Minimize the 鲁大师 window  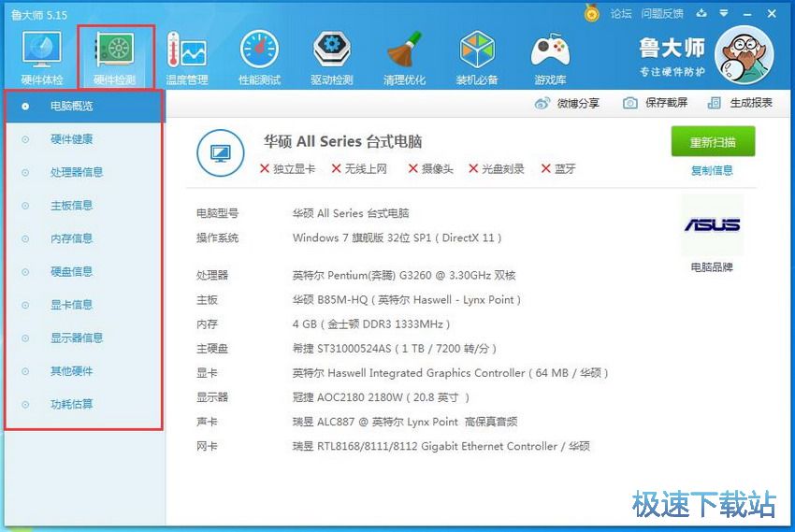point(747,14)
